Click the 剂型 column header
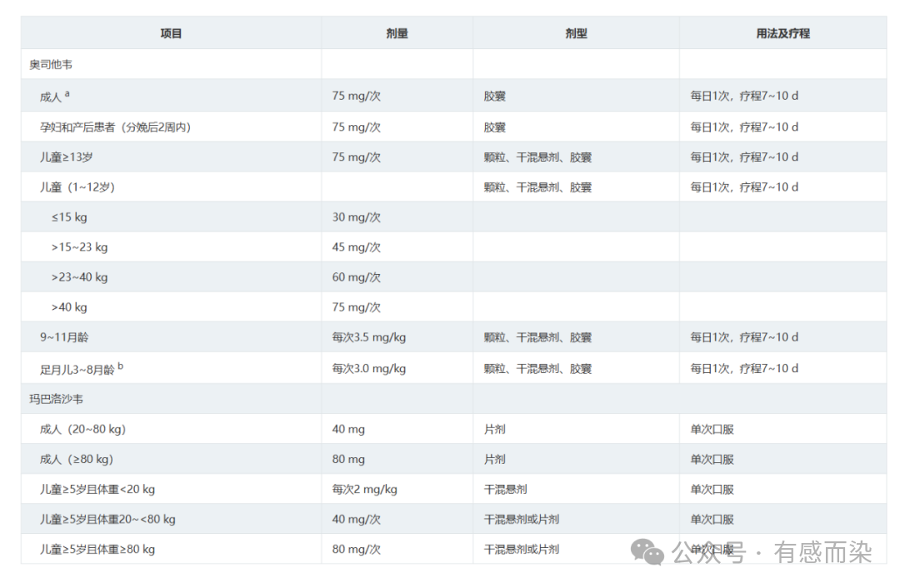This screenshot has width=900, height=588. tap(576, 33)
